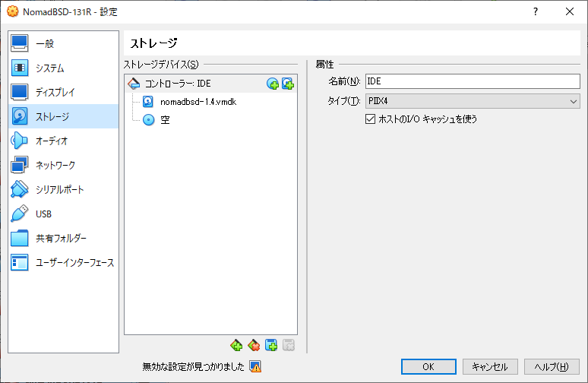Open the システム settings page

coord(63,68)
